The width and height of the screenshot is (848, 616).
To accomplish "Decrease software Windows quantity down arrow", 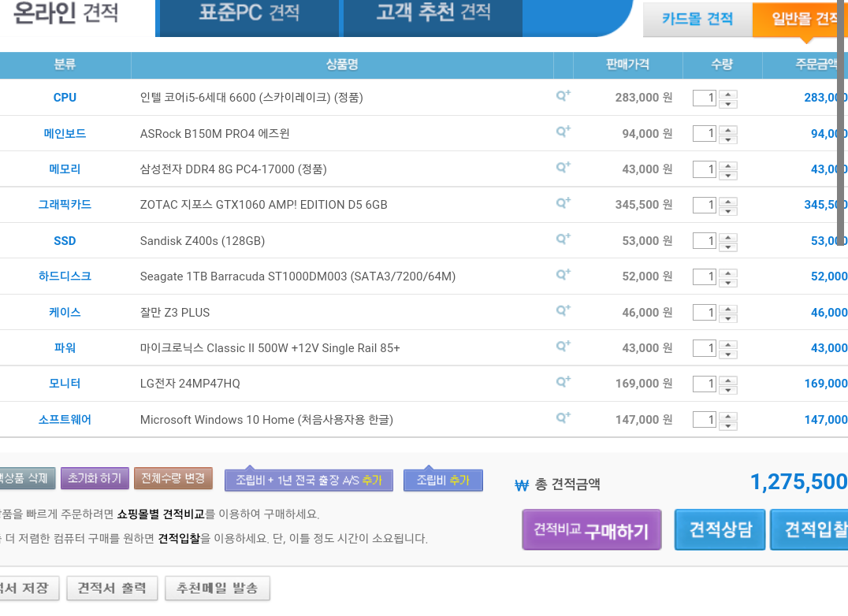I will [x=728, y=425].
